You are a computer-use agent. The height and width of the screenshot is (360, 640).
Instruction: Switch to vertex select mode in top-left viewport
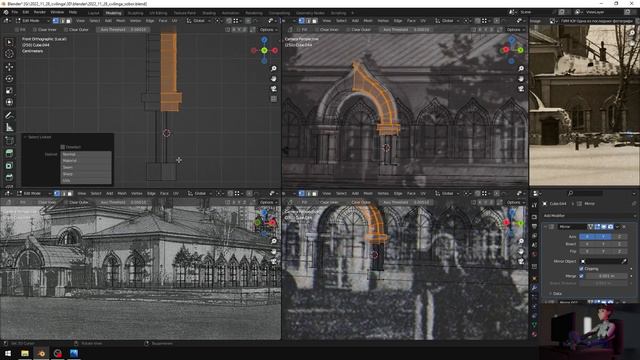click(x=56, y=20)
